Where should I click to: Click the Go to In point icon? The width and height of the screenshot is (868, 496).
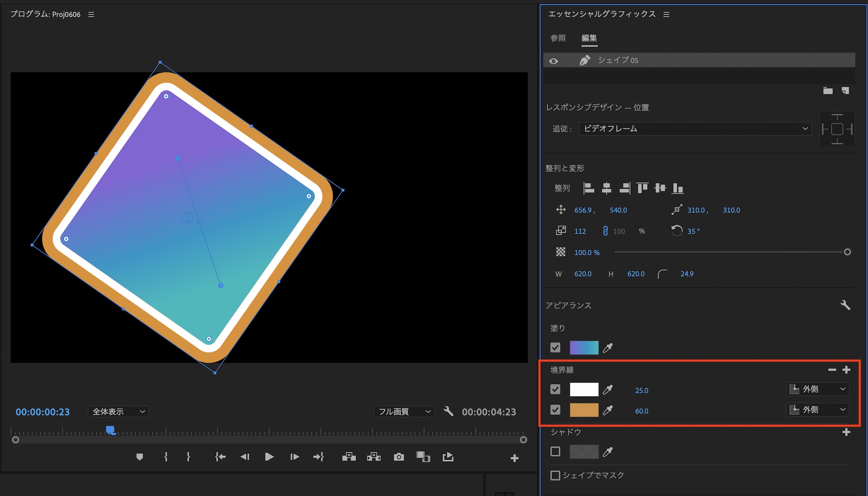click(x=220, y=457)
